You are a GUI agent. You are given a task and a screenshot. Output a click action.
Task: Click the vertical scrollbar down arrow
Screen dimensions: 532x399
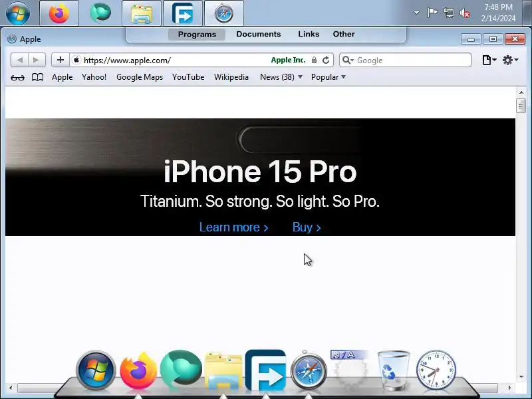(x=521, y=376)
